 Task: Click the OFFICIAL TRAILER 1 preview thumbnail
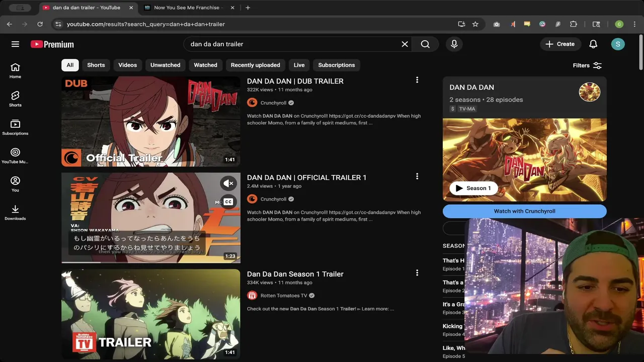coord(151,217)
